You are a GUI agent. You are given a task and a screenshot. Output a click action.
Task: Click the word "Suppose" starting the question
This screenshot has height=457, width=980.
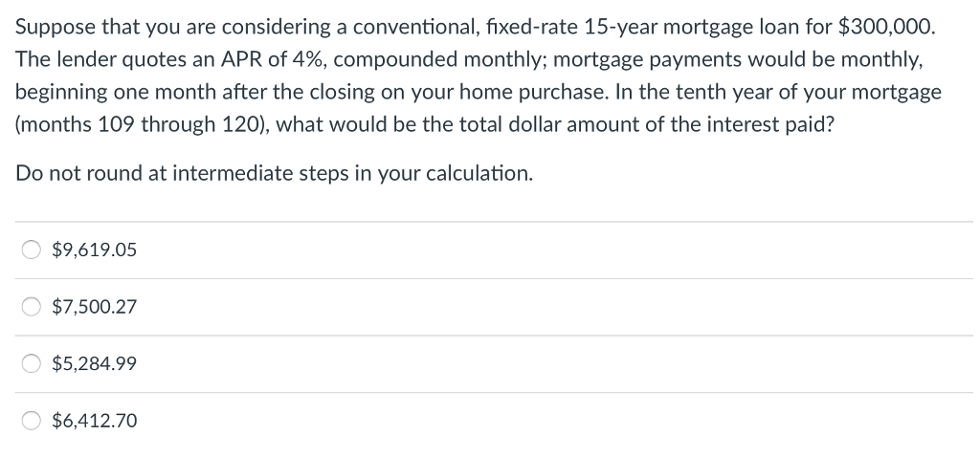[55, 27]
